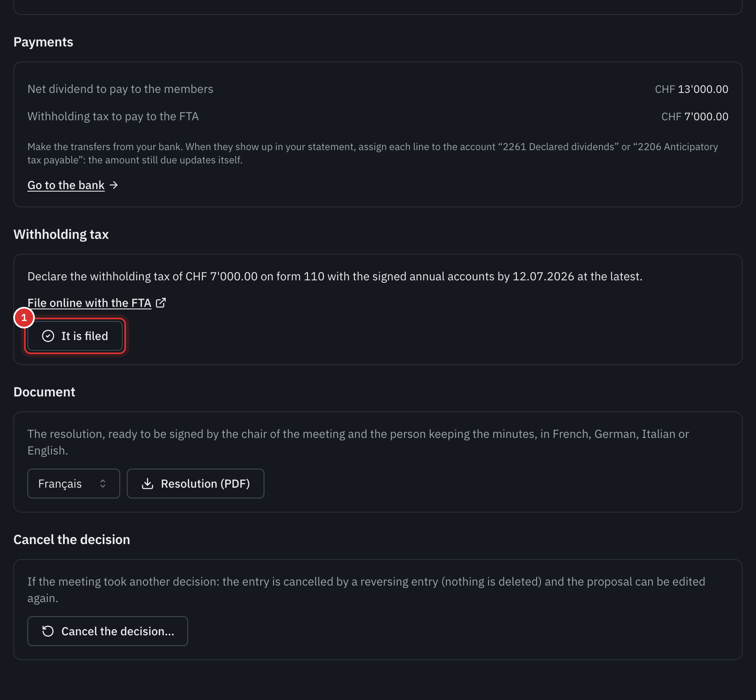This screenshot has width=756, height=700.
Task: Click 'Net dividend to pay to the members'
Action: click(120, 89)
